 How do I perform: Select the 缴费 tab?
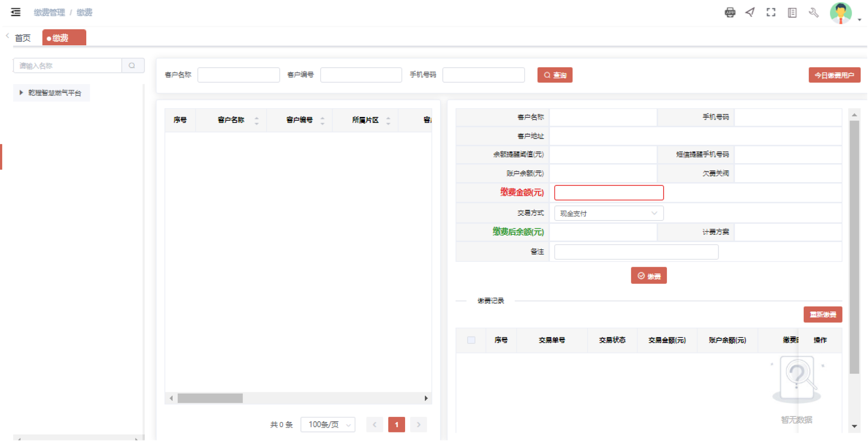click(64, 38)
